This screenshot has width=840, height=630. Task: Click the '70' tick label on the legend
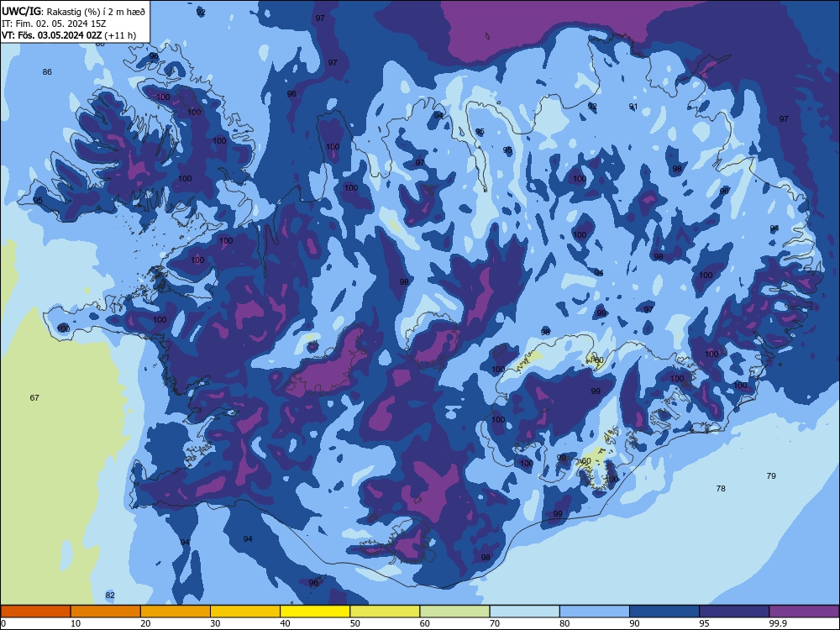(495, 623)
